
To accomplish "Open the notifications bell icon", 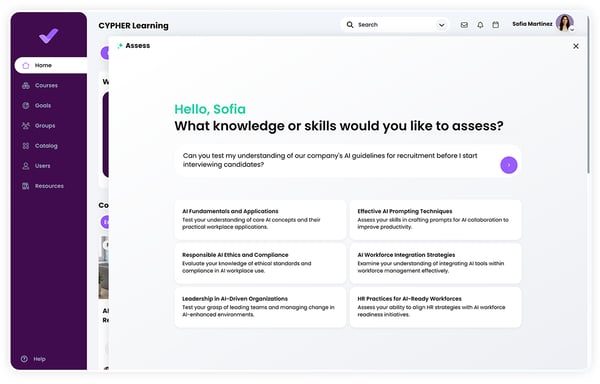I will tap(480, 25).
